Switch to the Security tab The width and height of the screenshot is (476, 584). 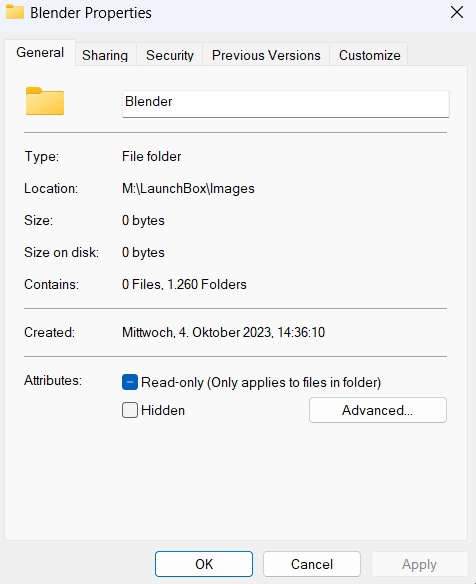[170, 55]
